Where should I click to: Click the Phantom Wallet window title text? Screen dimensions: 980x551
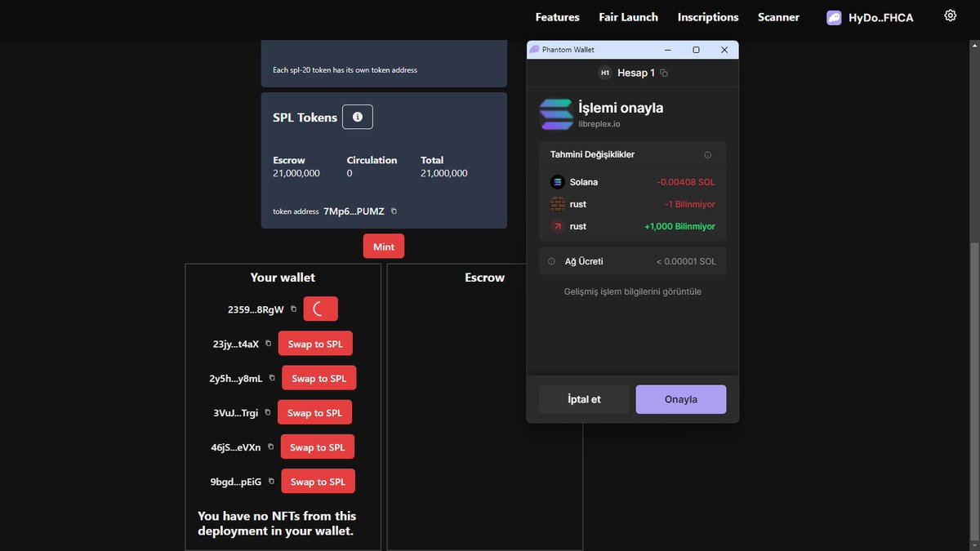[568, 50]
